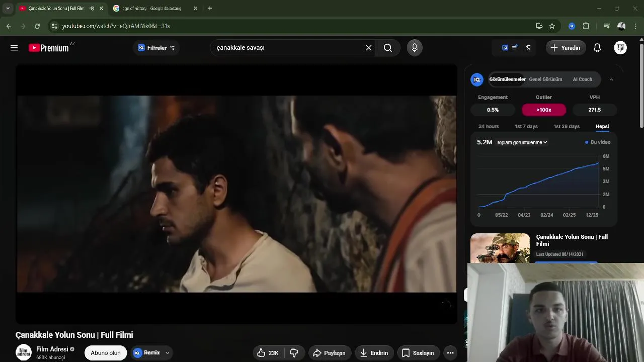The width and height of the screenshot is (644, 362).
Task: Clear the search query with X
Action: click(368, 48)
